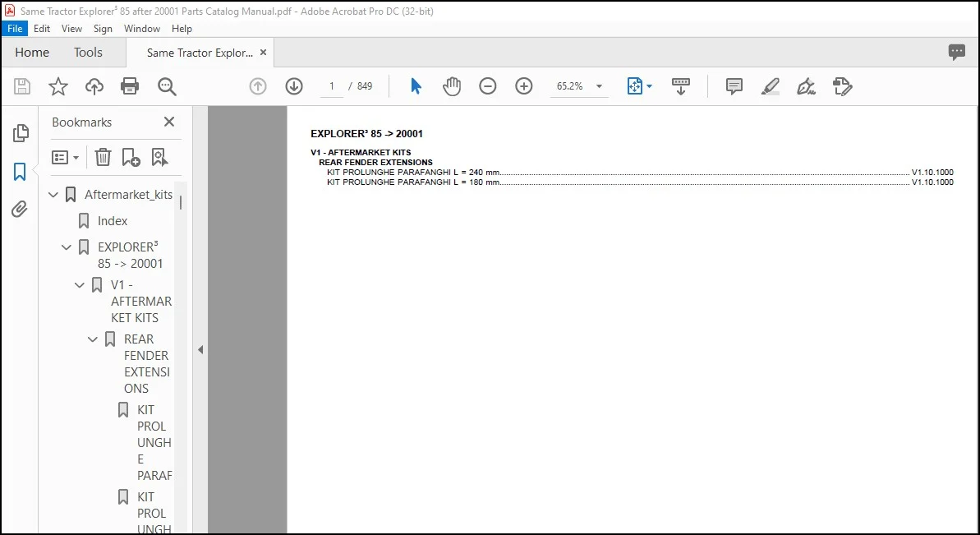Open the Sign menu
The image size is (980, 535).
(x=104, y=29)
